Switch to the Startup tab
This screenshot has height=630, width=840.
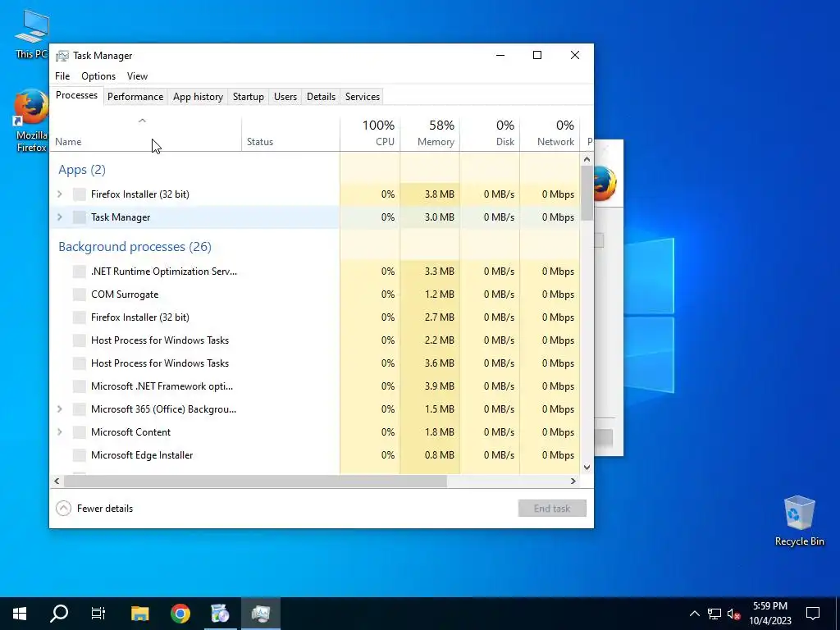[x=248, y=97]
